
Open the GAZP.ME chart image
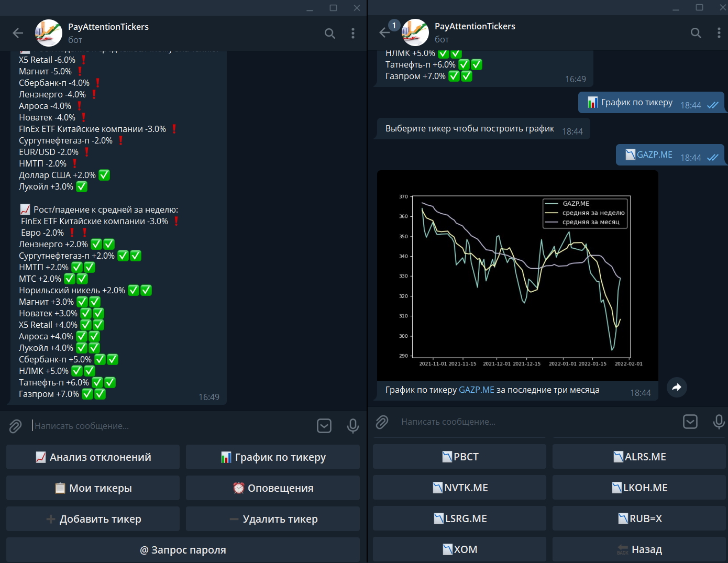click(517, 275)
